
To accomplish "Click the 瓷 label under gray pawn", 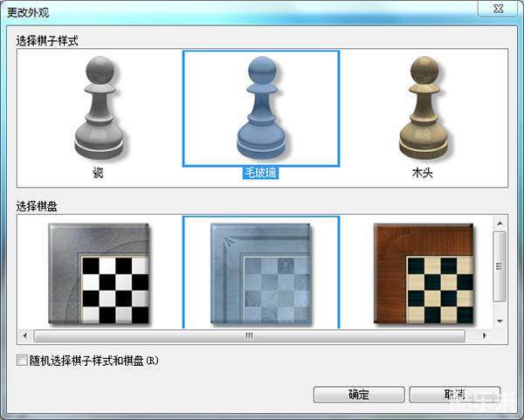I will [x=98, y=173].
